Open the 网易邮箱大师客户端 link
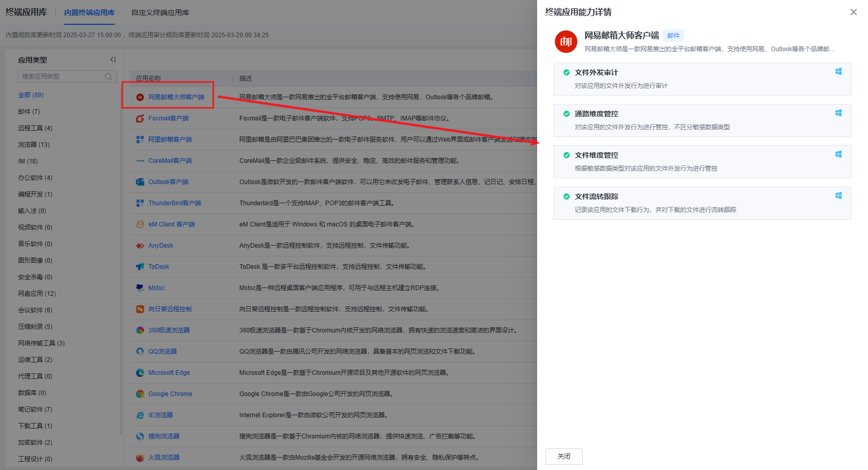868x470 pixels. 176,97
